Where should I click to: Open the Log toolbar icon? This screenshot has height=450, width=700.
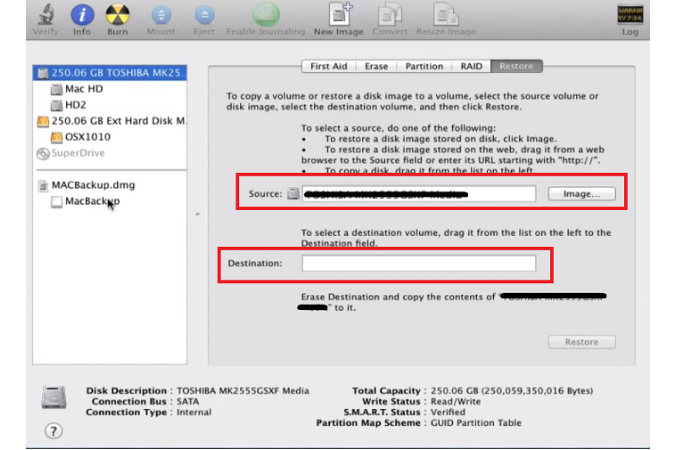click(x=630, y=14)
